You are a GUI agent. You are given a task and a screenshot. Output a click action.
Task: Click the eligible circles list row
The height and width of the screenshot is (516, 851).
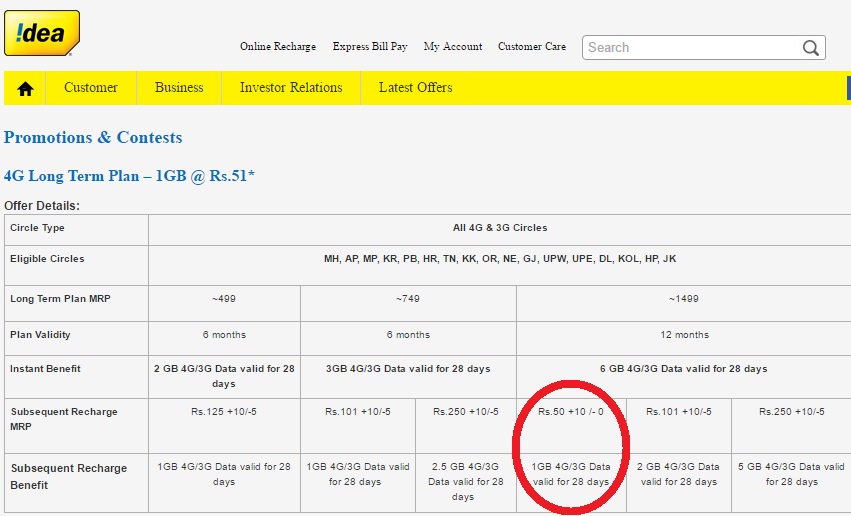tap(500, 259)
